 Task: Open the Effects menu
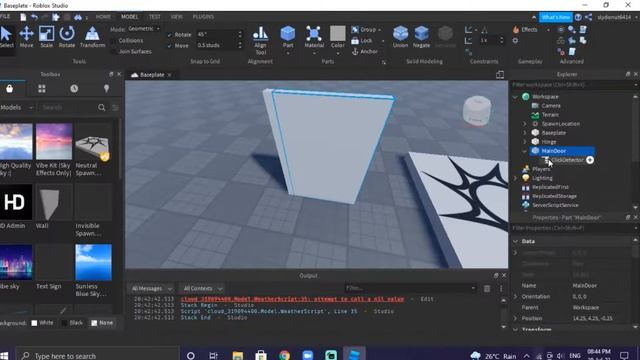(x=526, y=30)
